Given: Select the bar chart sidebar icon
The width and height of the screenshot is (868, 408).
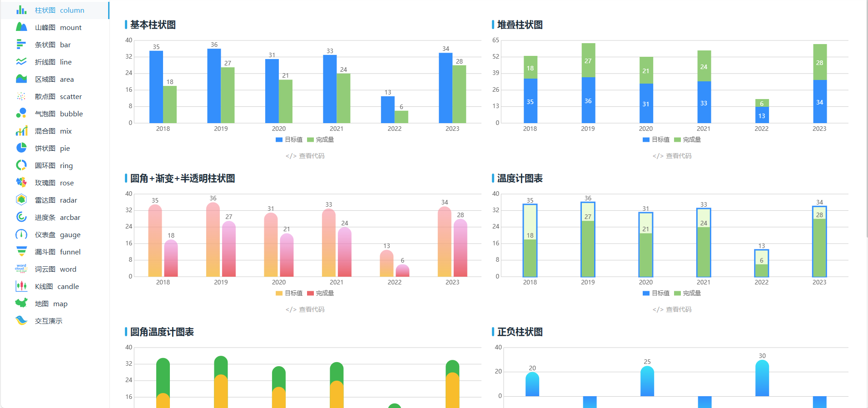Looking at the screenshot, I should pyautogui.click(x=21, y=45).
